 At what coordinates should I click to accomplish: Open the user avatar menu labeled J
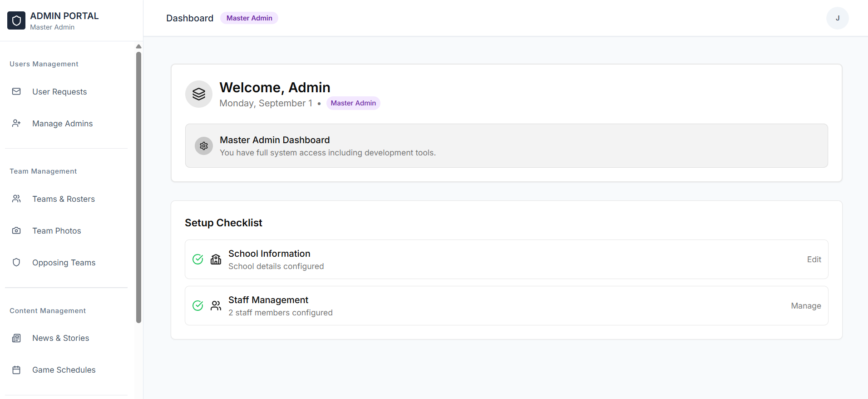pos(837,18)
